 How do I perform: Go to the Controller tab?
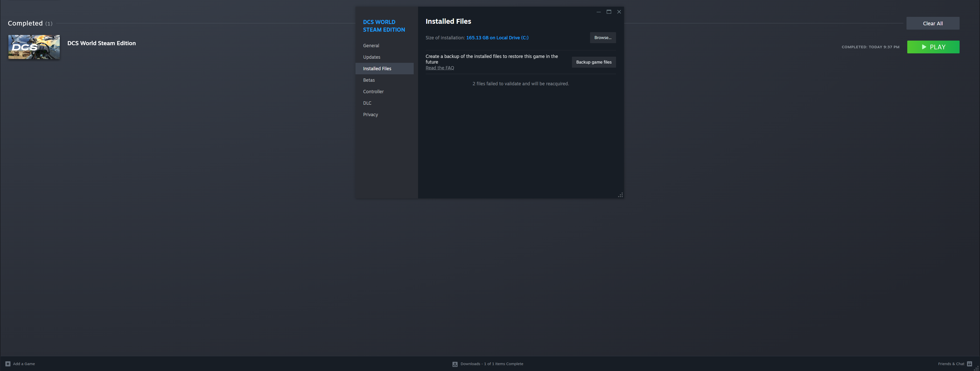[384, 91]
